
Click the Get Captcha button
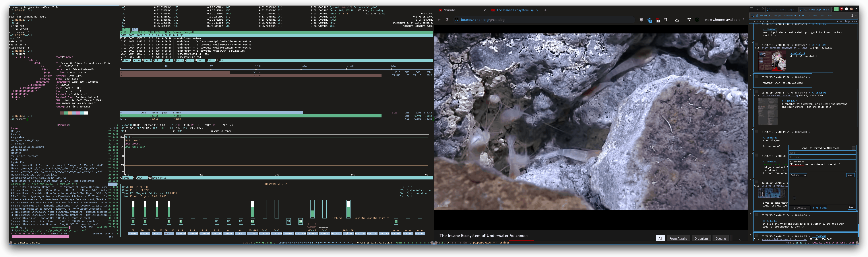tap(799, 175)
